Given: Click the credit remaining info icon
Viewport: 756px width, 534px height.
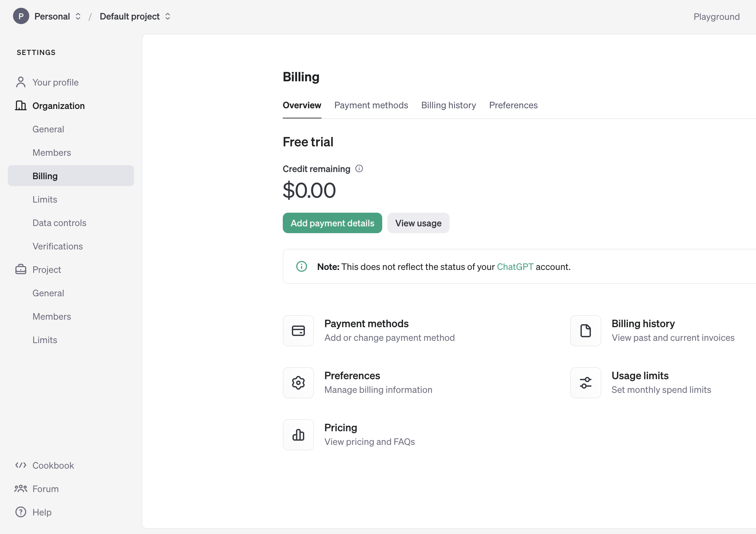Looking at the screenshot, I should (359, 169).
